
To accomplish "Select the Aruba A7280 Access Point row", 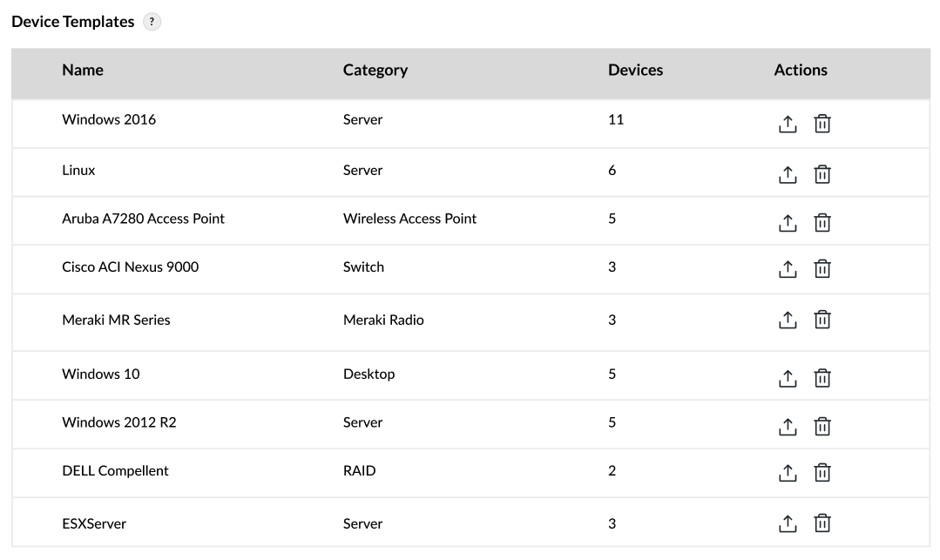I will pos(142,219).
